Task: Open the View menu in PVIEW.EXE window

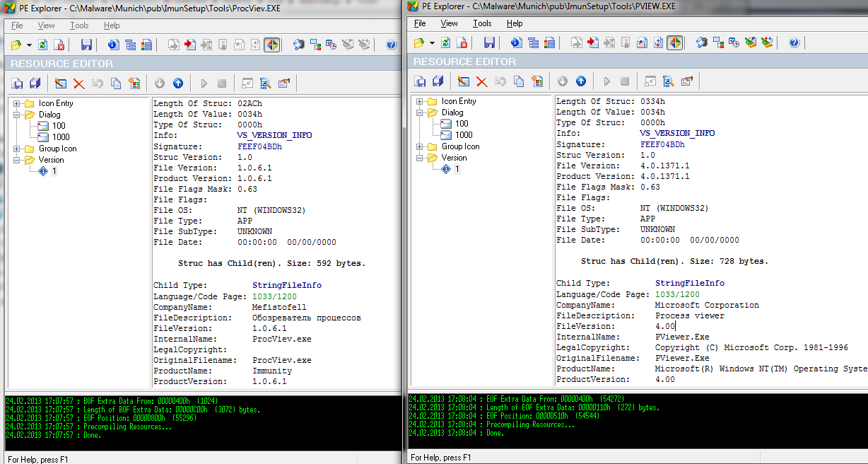Action: tap(449, 23)
